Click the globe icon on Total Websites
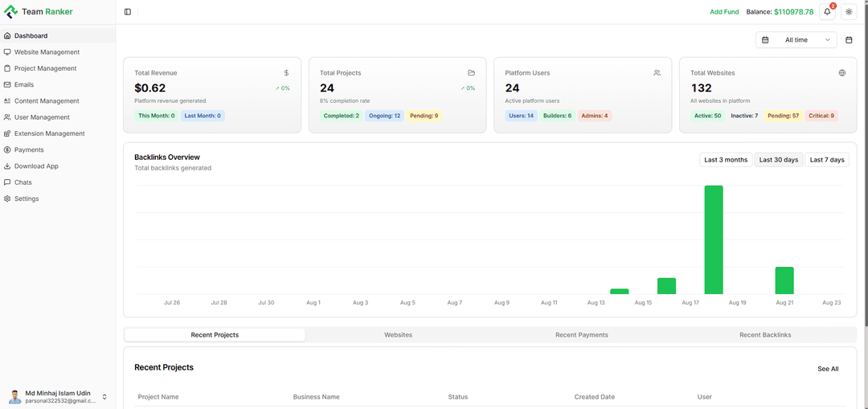This screenshot has height=409, width=868. [x=842, y=73]
